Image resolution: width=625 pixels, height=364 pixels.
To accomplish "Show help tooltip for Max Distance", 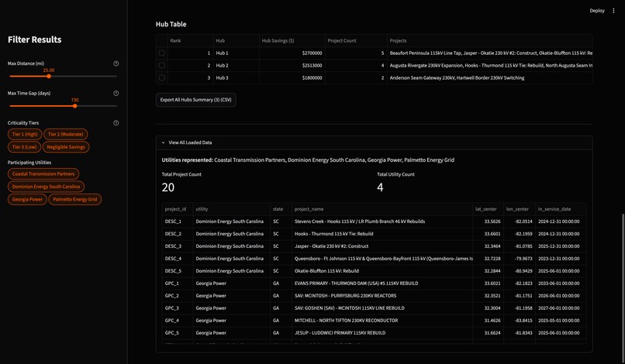I will pos(116,64).
